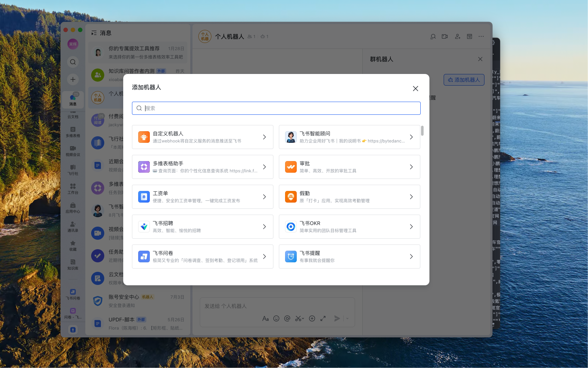Switch to 多维表格 sidebar tab
Image resolution: width=588 pixels, height=368 pixels.
point(73,132)
